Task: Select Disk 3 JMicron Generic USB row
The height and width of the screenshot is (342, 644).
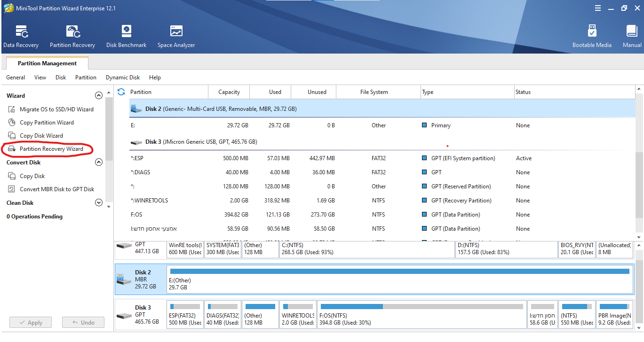Action: [382, 141]
